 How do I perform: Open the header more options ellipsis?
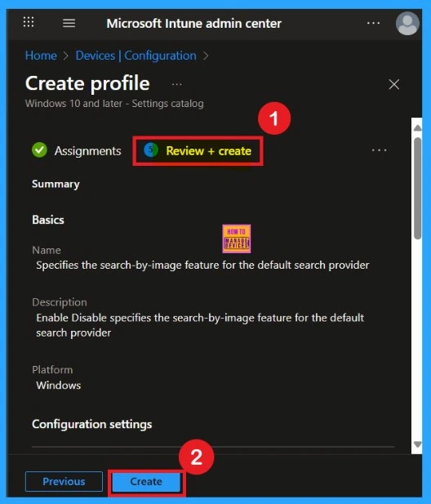[373, 23]
